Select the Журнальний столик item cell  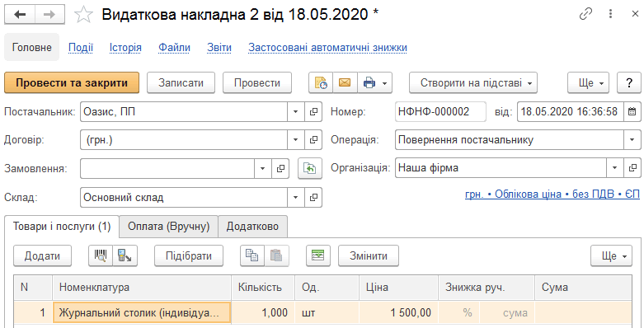142,313
